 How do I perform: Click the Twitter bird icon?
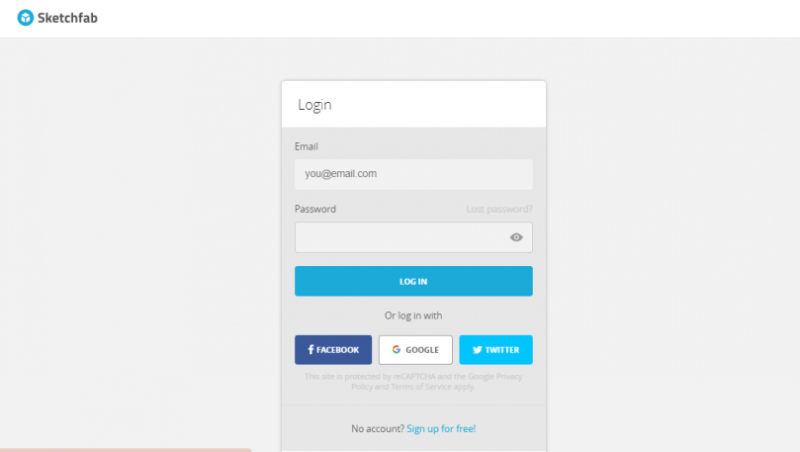(x=477, y=350)
